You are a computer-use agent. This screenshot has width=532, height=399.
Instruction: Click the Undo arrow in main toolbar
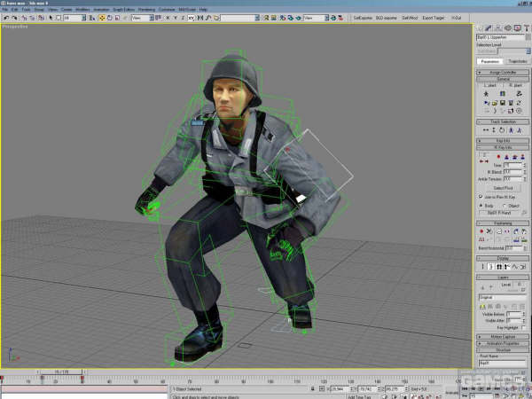6,18
